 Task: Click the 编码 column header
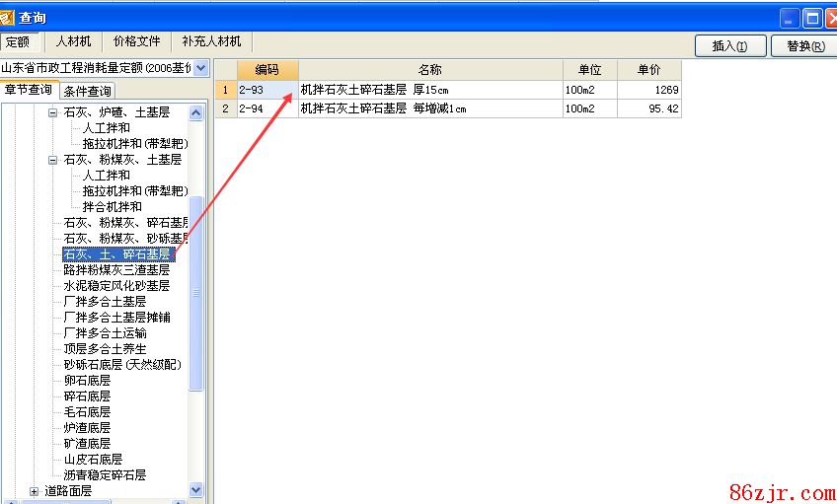point(266,70)
